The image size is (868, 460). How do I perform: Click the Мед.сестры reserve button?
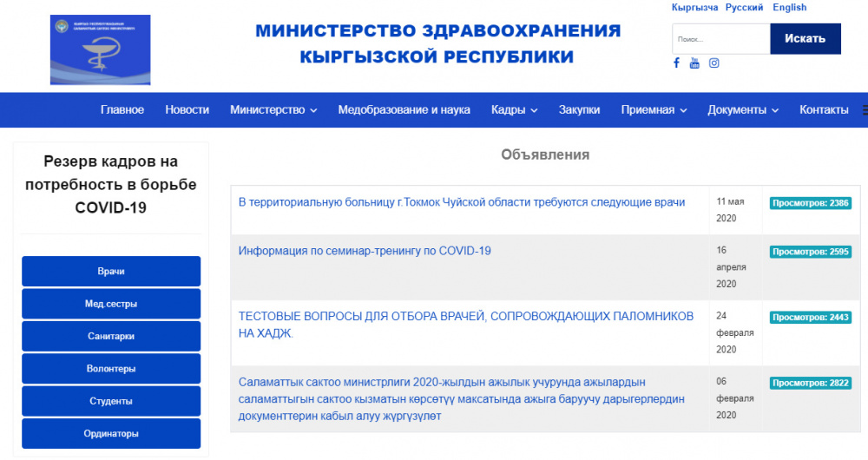pos(111,304)
